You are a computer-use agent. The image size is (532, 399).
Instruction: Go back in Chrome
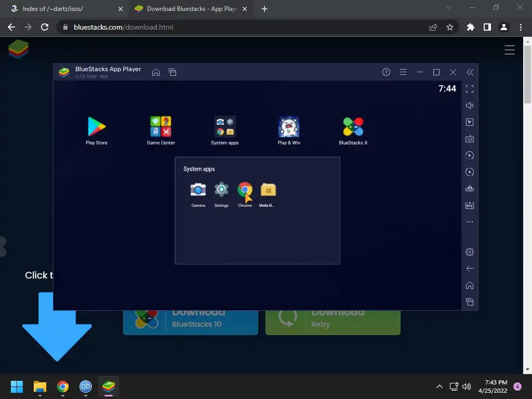(x=11, y=27)
